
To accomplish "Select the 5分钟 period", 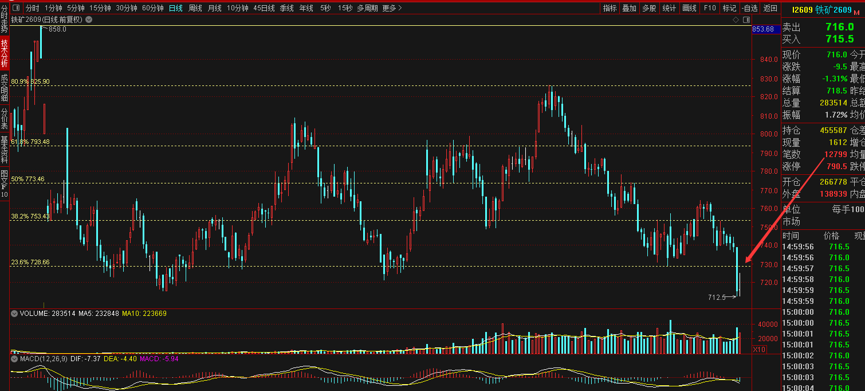I will coord(76,8).
